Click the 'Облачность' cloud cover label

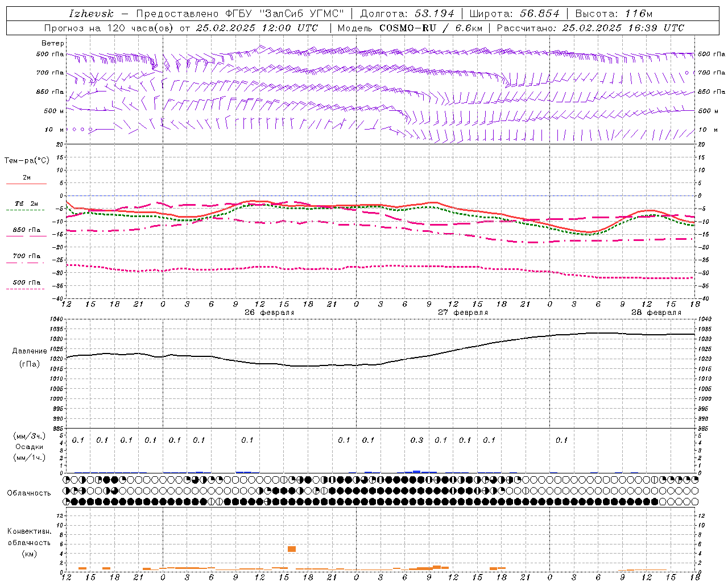29,493
